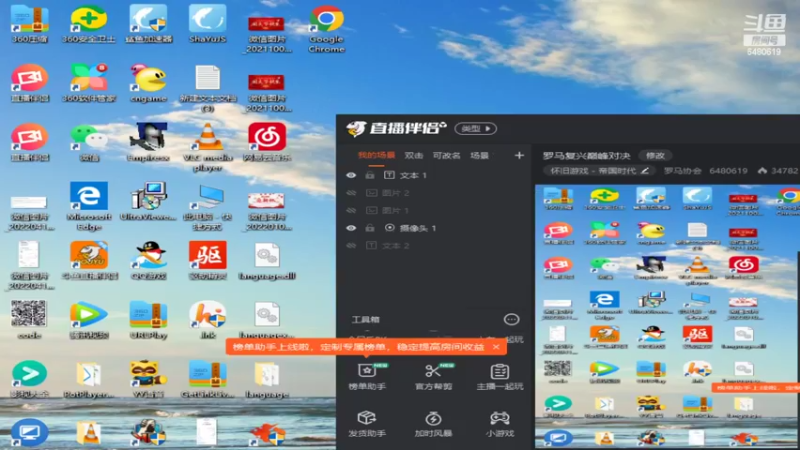Open the 此电脑 shortcut desktop icon
This screenshot has height=450, width=800.
point(208,206)
